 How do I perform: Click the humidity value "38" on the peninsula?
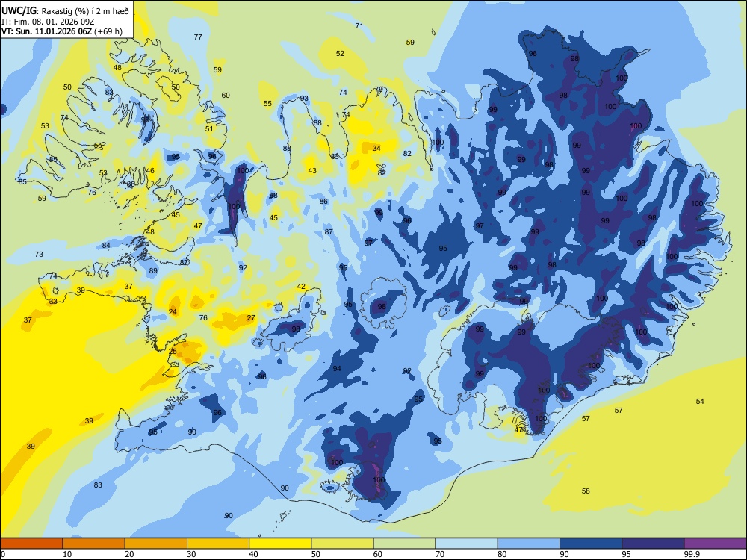click(81, 290)
